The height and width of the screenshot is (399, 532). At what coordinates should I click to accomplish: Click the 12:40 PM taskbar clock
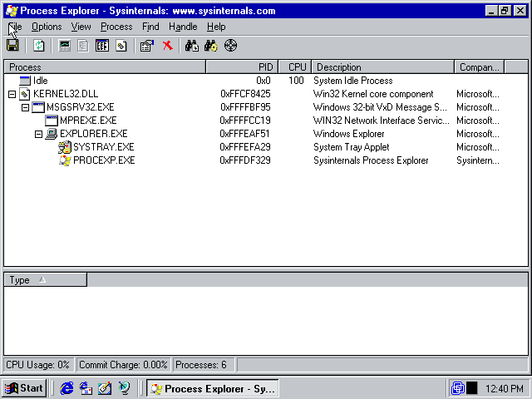click(505, 388)
